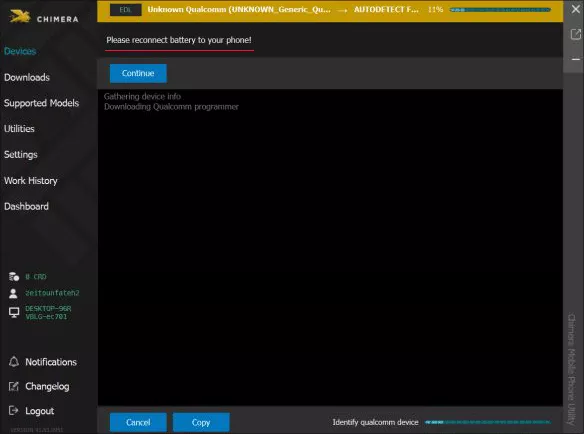Open the Devices section

point(20,51)
